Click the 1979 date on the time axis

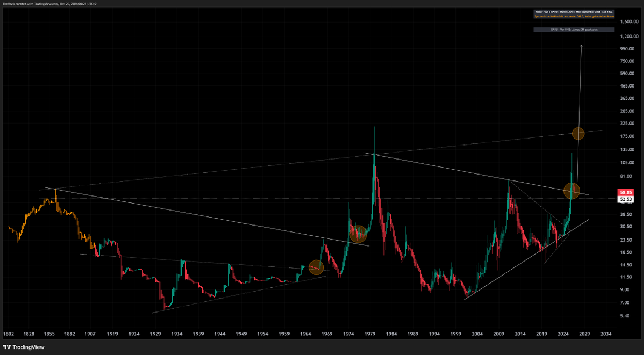click(371, 334)
